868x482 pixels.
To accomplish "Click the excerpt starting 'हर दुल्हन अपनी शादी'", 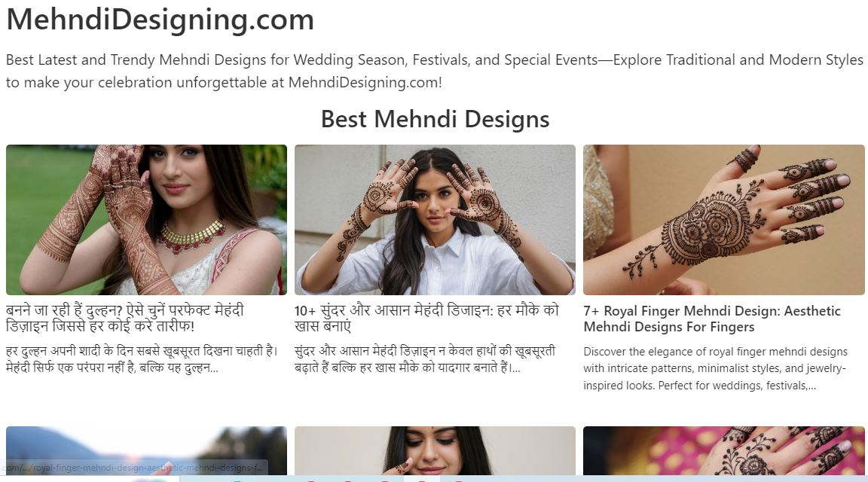I will click(x=142, y=359).
